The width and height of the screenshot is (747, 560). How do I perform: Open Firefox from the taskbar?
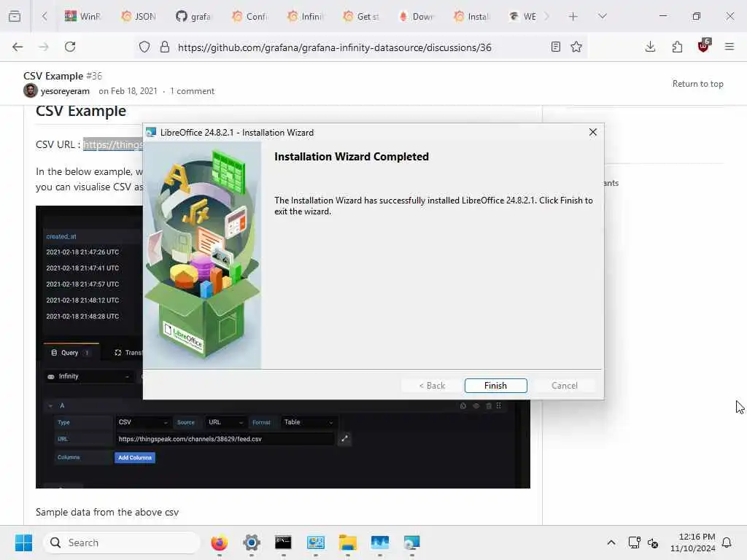click(x=219, y=542)
